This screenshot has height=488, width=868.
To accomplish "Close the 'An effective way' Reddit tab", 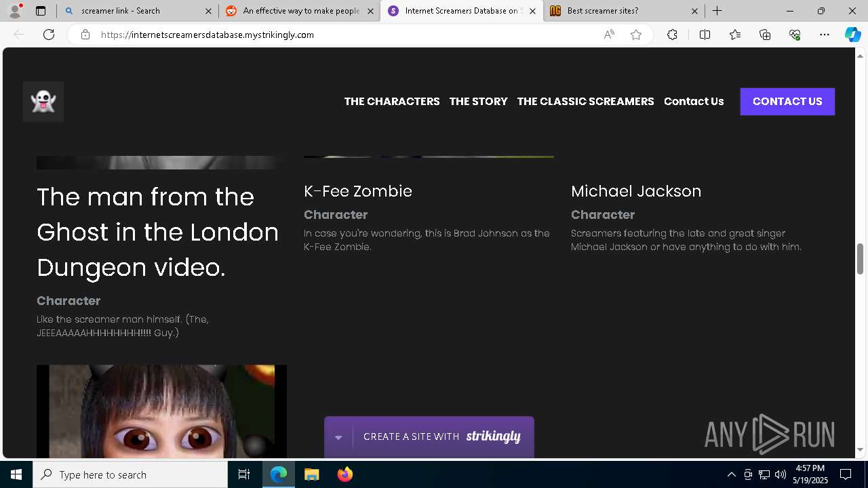I will (370, 11).
